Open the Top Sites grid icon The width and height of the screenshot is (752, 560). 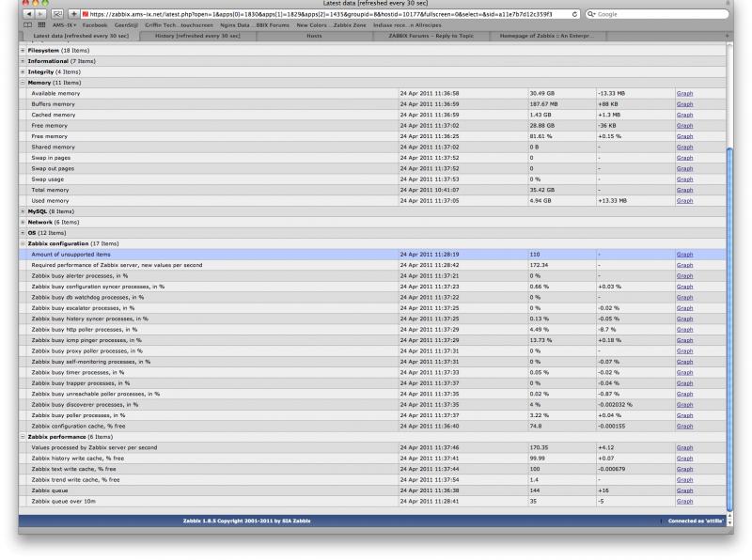[x=41, y=25]
